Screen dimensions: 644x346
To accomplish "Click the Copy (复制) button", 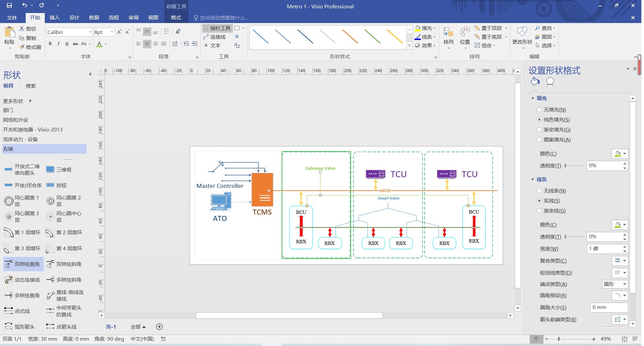I will click(28, 38).
